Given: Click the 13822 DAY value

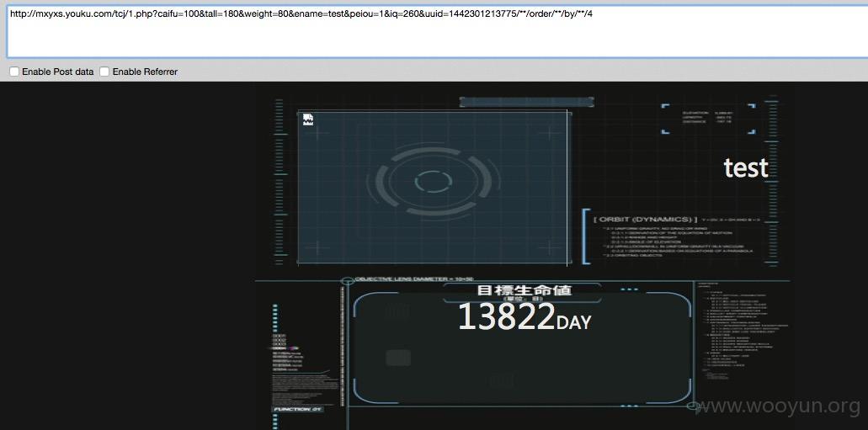Looking at the screenshot, I should click(525, 317).
